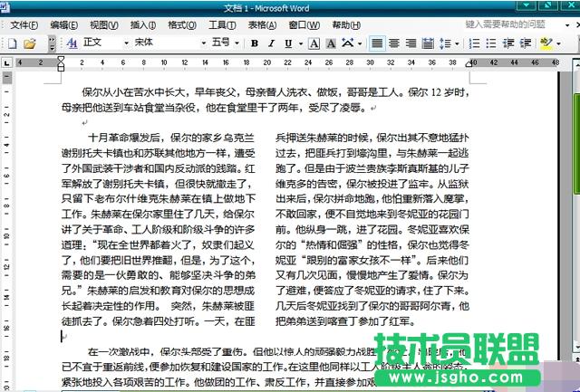Viewport: 580px width, 392px height.
Task: Click the help question input box
Action: 517,24
